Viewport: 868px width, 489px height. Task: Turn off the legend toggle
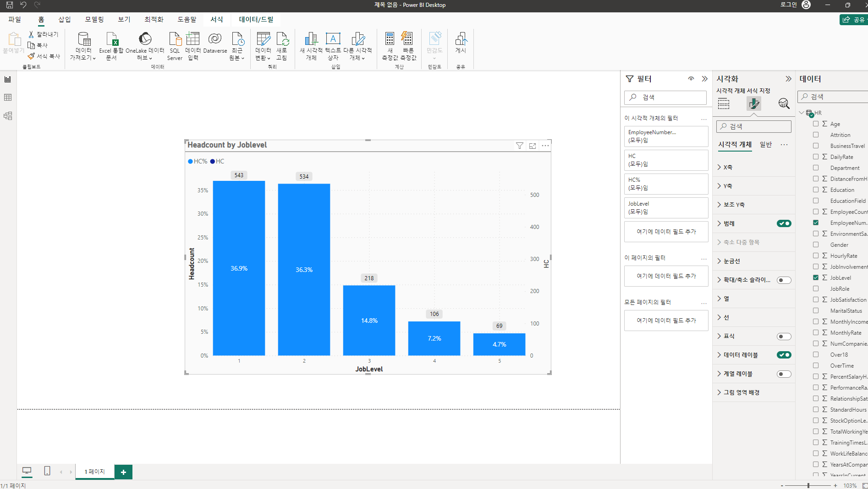[784, 223]
